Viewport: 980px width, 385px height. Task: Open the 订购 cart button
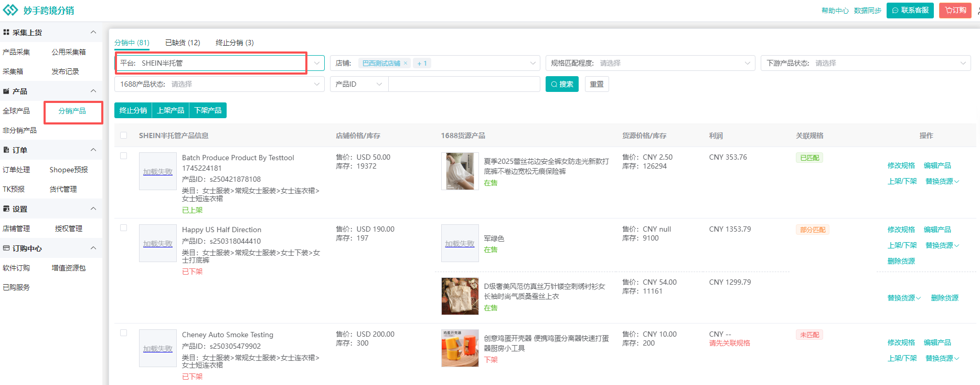click(955, 11)
